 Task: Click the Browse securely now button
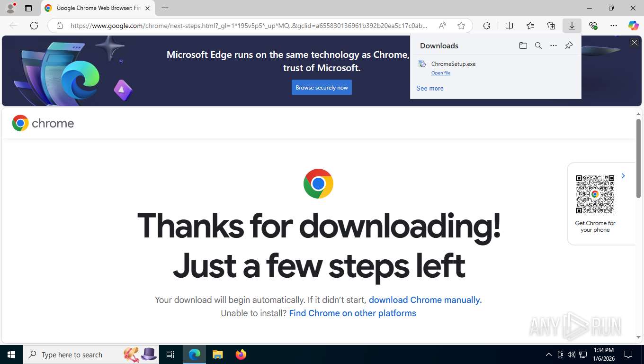coord(322,87)
